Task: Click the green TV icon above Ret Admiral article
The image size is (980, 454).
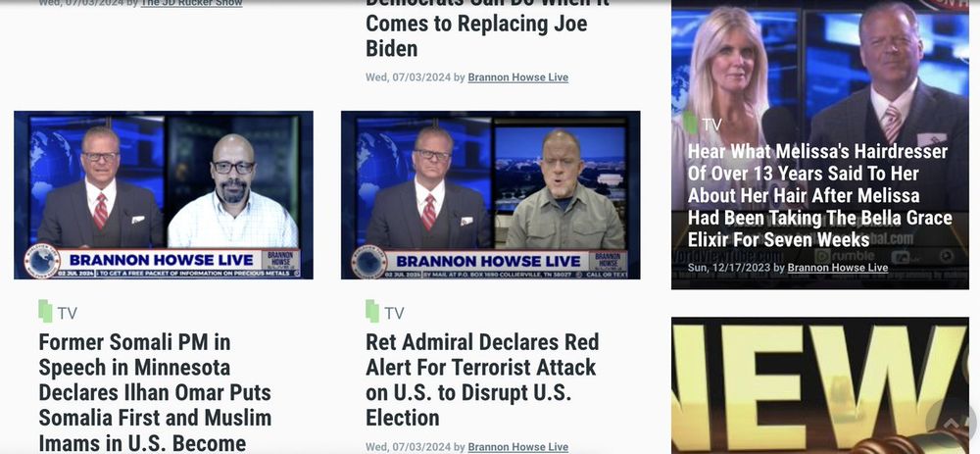Action: click(x=372, y=312)
